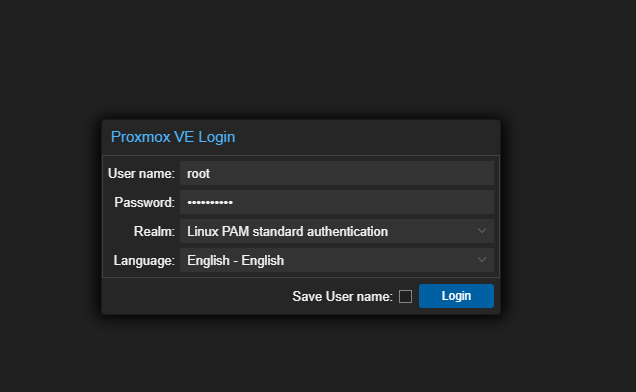The height and width of the screenshot is (392, 636).
Task: Click the Login button
Action: [x=456, y=296]
